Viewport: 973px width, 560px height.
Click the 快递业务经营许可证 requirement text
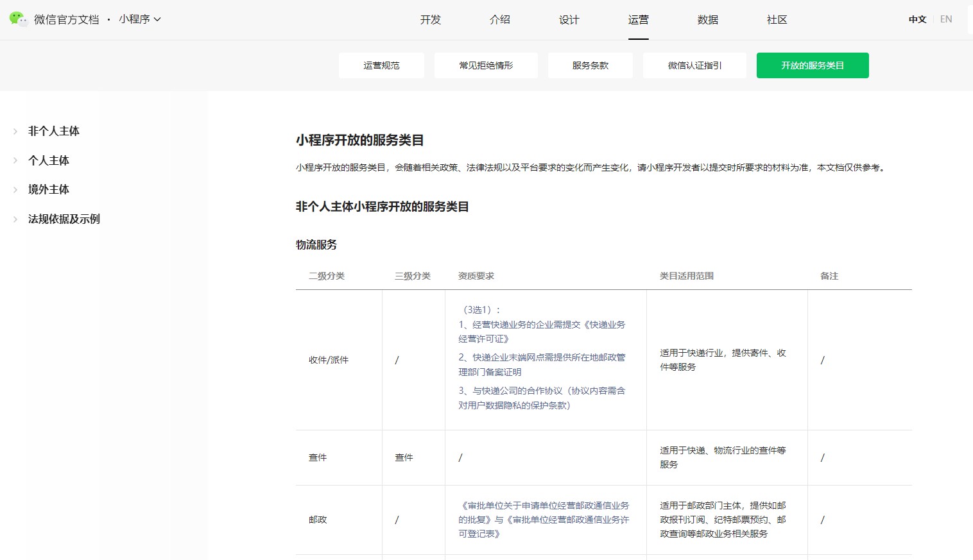point(542,332)
